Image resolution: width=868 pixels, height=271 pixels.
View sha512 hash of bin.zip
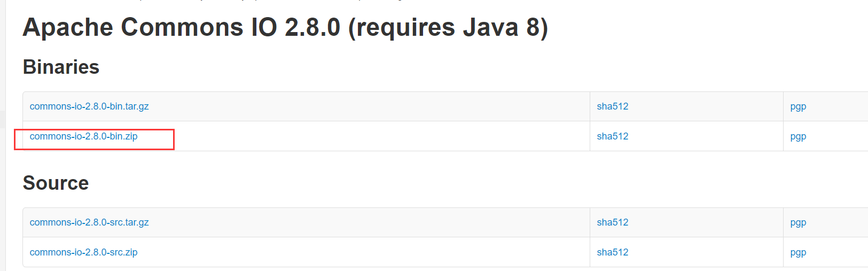pos(613,136)
